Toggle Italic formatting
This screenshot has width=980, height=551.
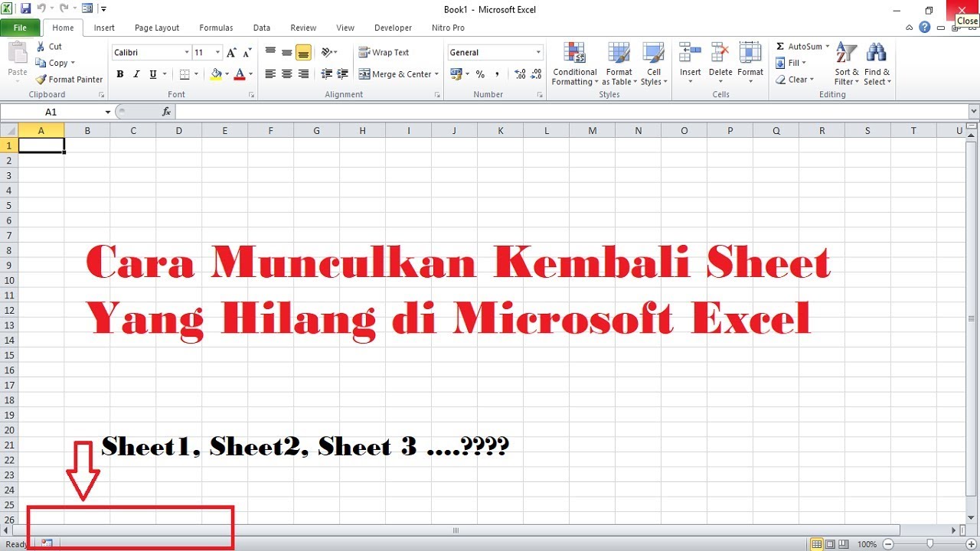click(x=136, y=74)
